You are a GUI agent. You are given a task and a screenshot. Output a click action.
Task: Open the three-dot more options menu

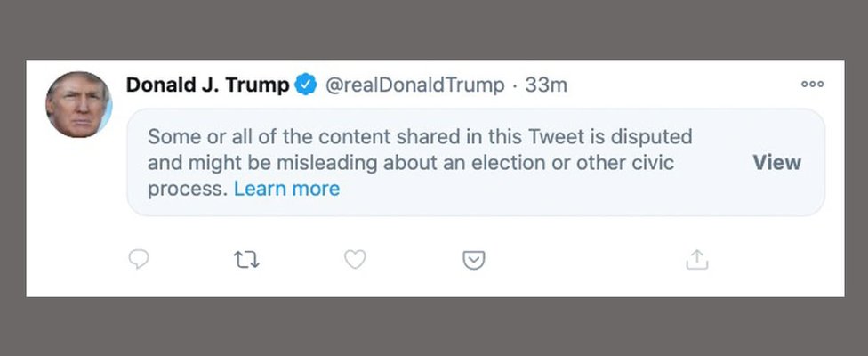click(x=812, y=84)
